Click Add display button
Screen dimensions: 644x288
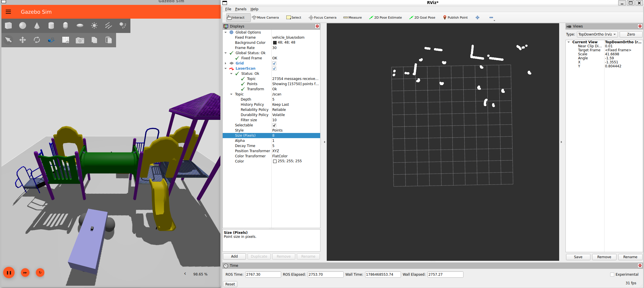(234, 256)
